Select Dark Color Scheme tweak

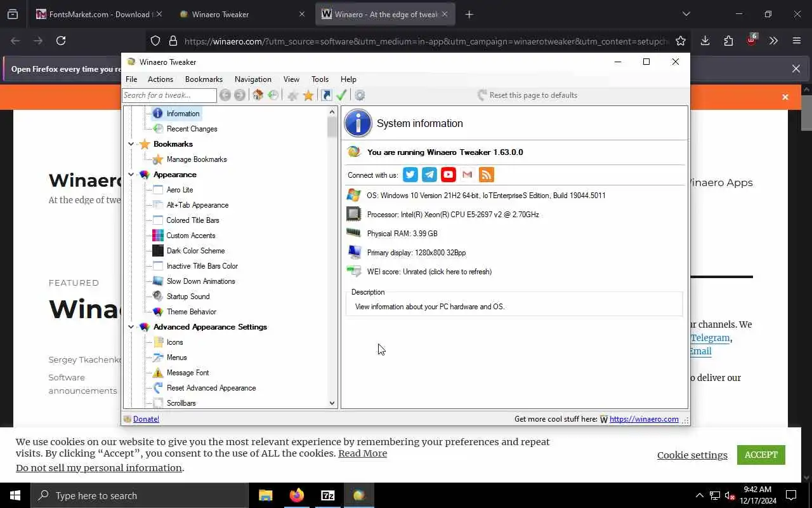189,251
